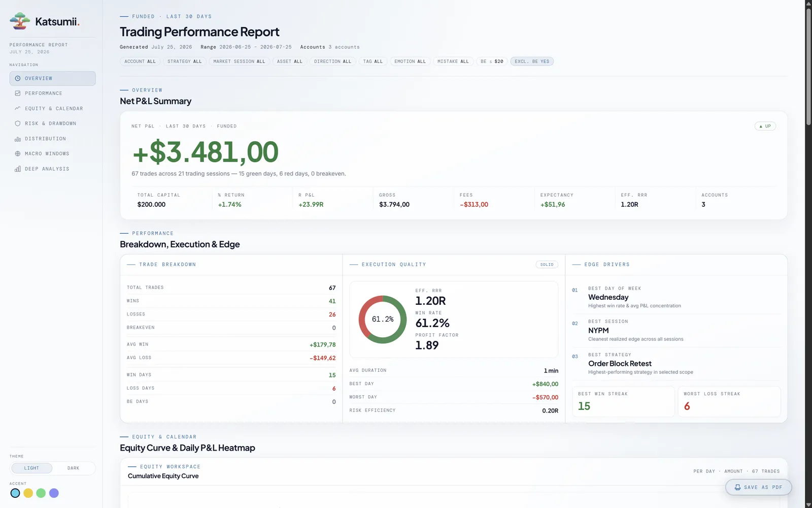Open Equity & Calendar in the navigation

(x=52, y=108)
